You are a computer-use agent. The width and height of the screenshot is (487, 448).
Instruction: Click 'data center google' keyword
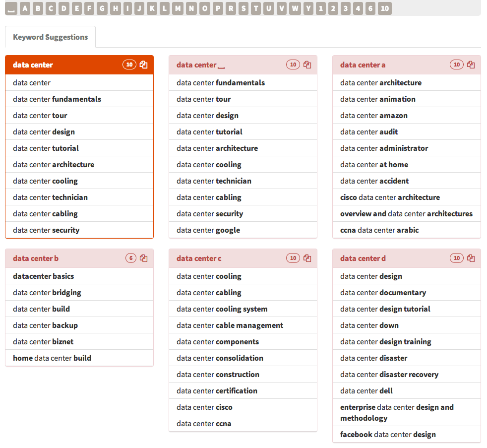pos(243,230)
